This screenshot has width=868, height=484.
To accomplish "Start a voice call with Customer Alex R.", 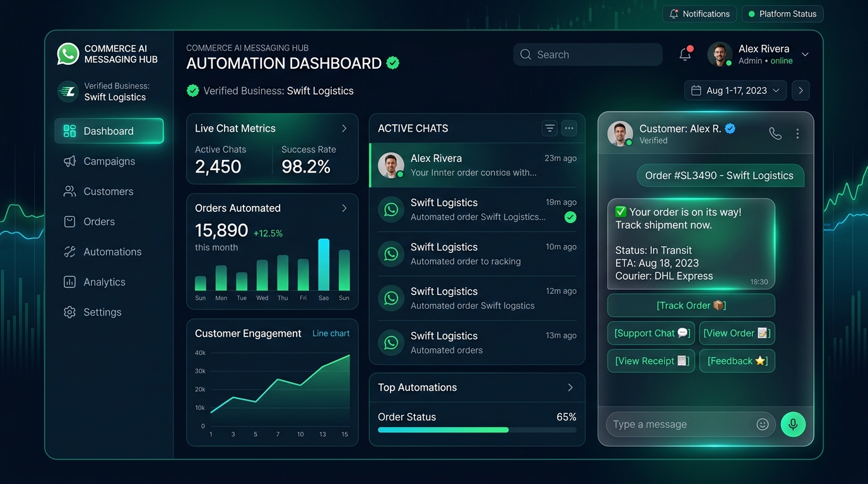I will (775, 134).
